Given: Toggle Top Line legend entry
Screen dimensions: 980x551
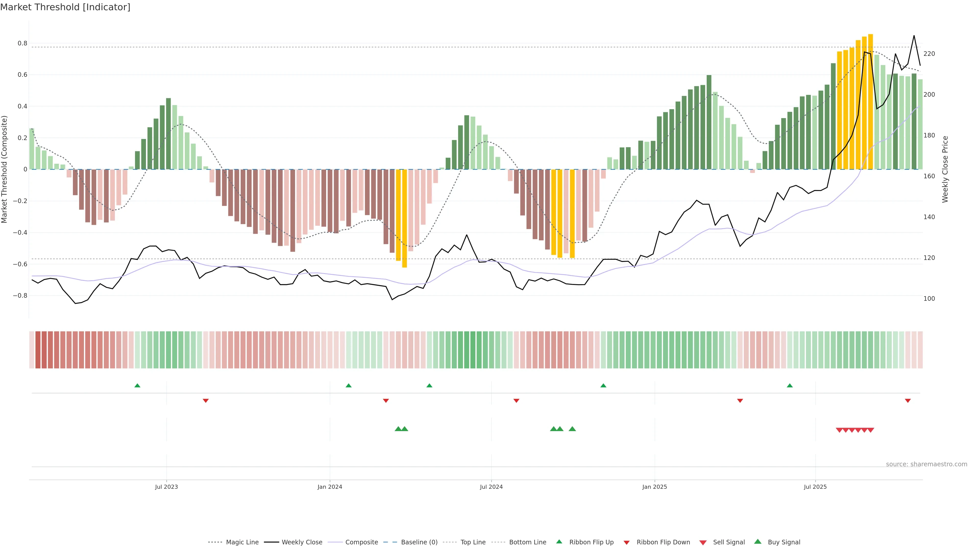Looking at the screenshot, I should 473,542.
